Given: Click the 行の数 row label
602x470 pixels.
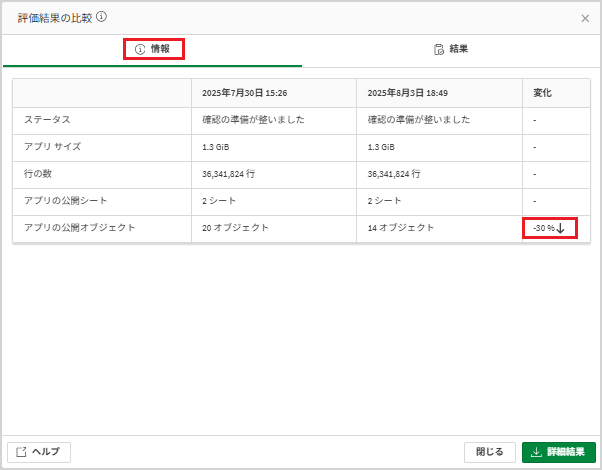Looking at the screenshot, I should (x=38, y=174).
